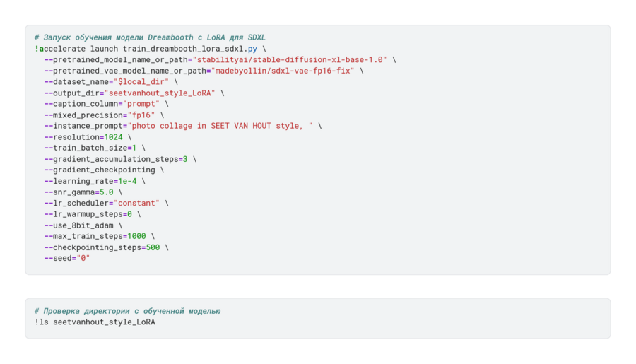Screen dimensions: 636x364
Task: Select the output_dir argument line
Action: (134, 93)
